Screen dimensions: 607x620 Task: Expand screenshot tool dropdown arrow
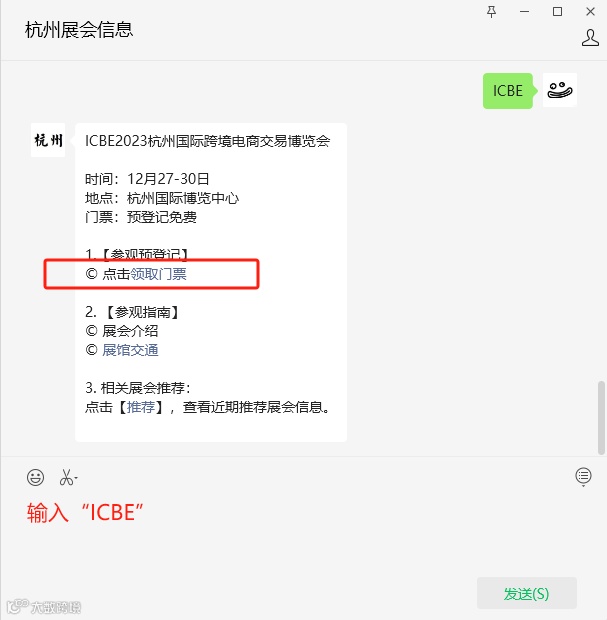tap(76, 479)
